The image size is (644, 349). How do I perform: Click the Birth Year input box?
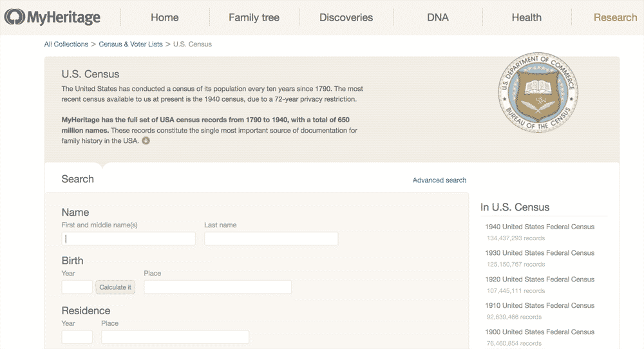(x=77, y=287)
